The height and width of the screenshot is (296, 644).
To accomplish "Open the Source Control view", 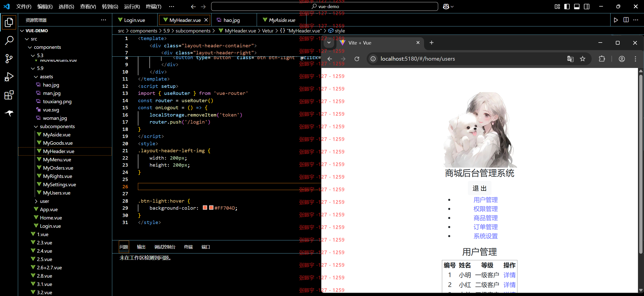I will click(9, 59).
